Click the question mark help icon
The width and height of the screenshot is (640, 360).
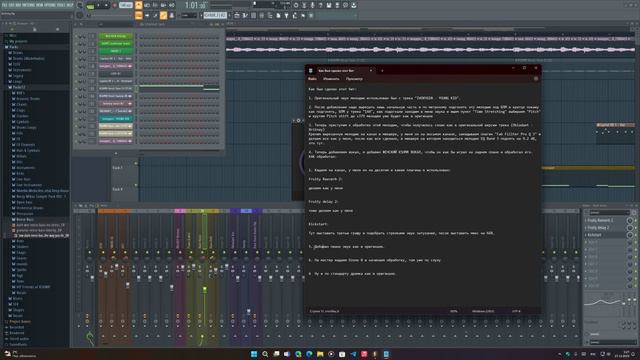(320, 5)
